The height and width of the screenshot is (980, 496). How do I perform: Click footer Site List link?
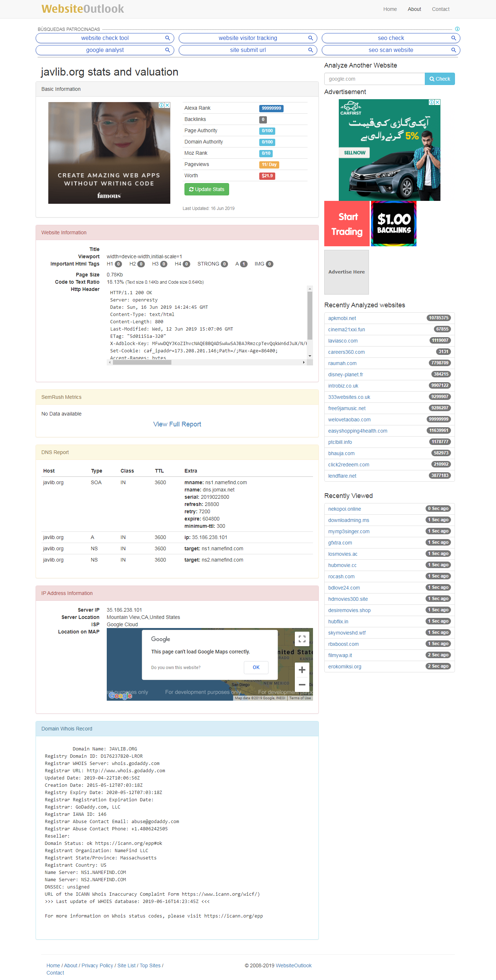point(126,965)
